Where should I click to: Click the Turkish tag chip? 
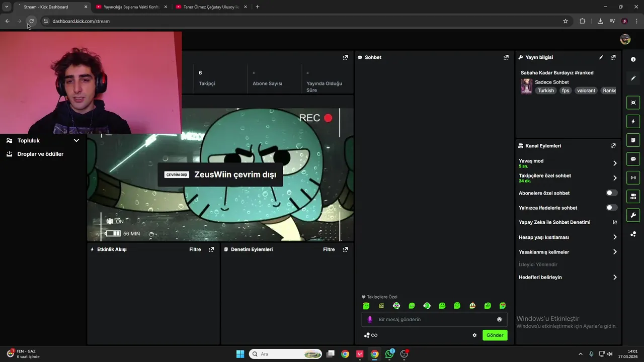tap(545, 90)
